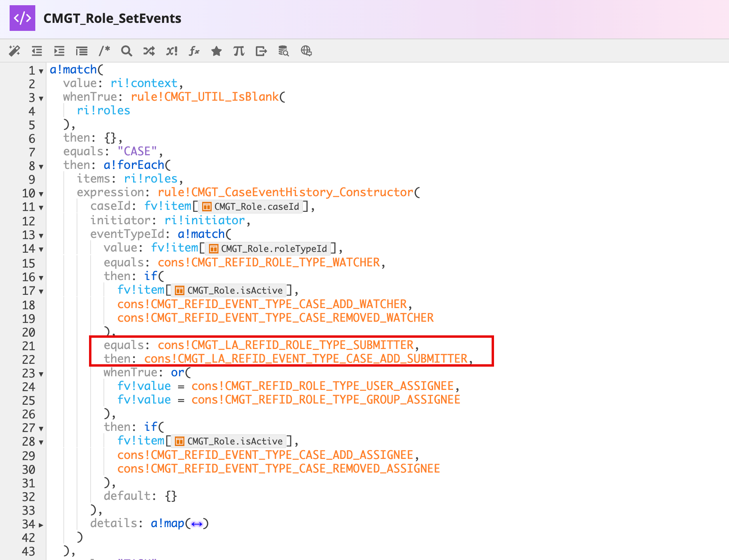The height and width of the screenshot is (560, 729).
Task: Click the outdent lines toolbar icon
Action: [x=37, y=51]
